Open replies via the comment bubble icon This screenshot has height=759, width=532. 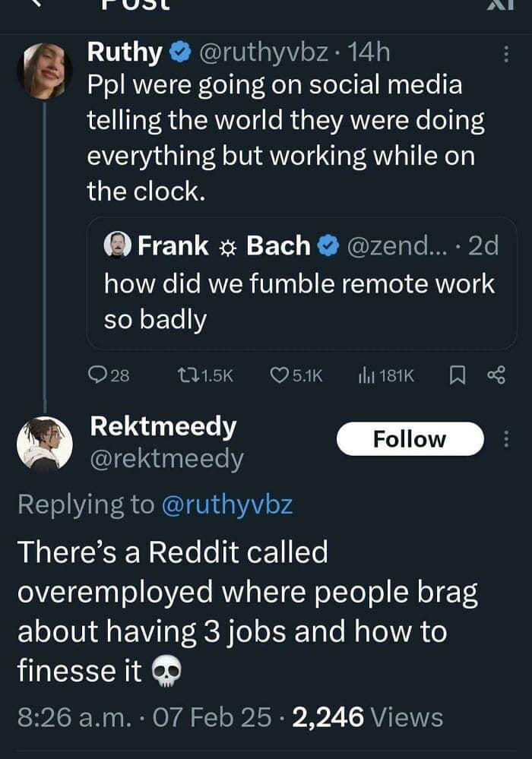99,375
